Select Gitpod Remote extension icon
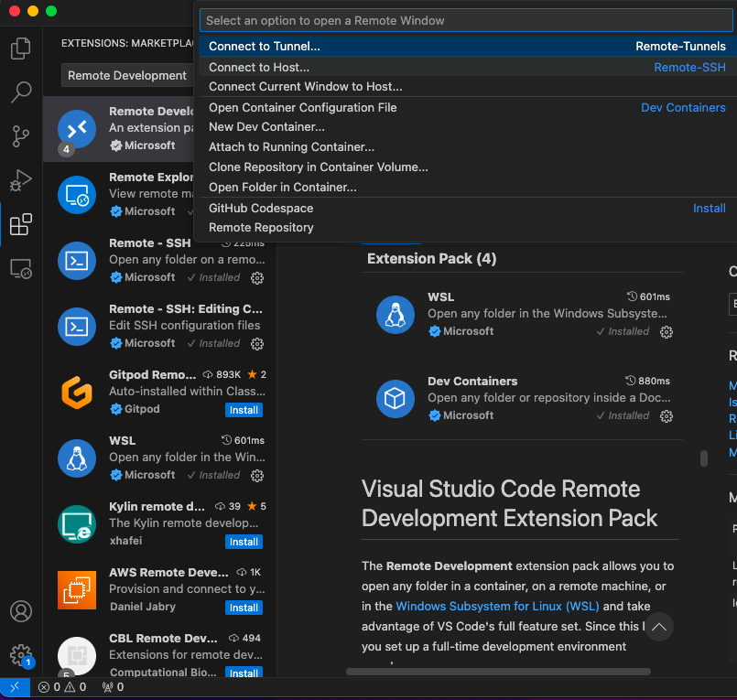This screenshot has height=700, width=737. point(77,393)
